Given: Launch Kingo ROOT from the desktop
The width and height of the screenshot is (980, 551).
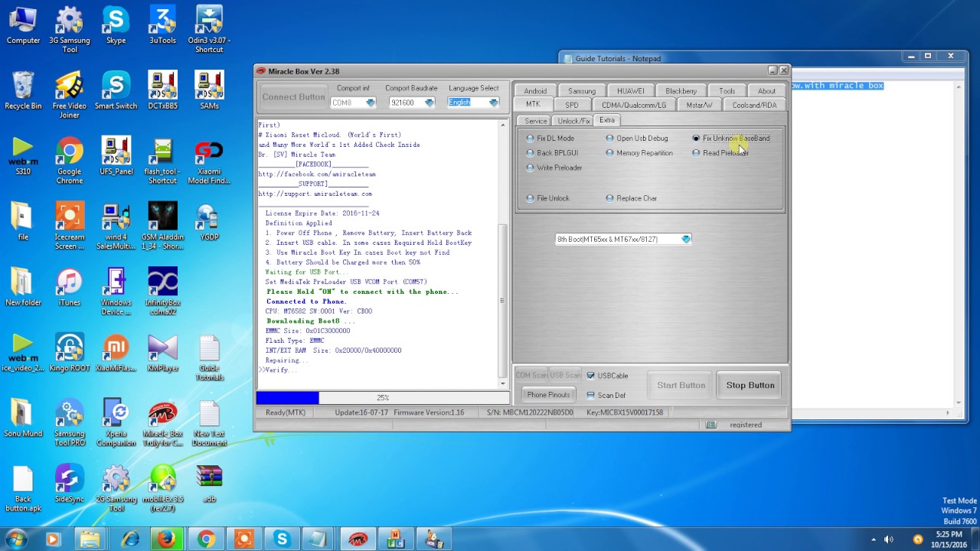Looking at the screenshot, I should coord(70,352).
